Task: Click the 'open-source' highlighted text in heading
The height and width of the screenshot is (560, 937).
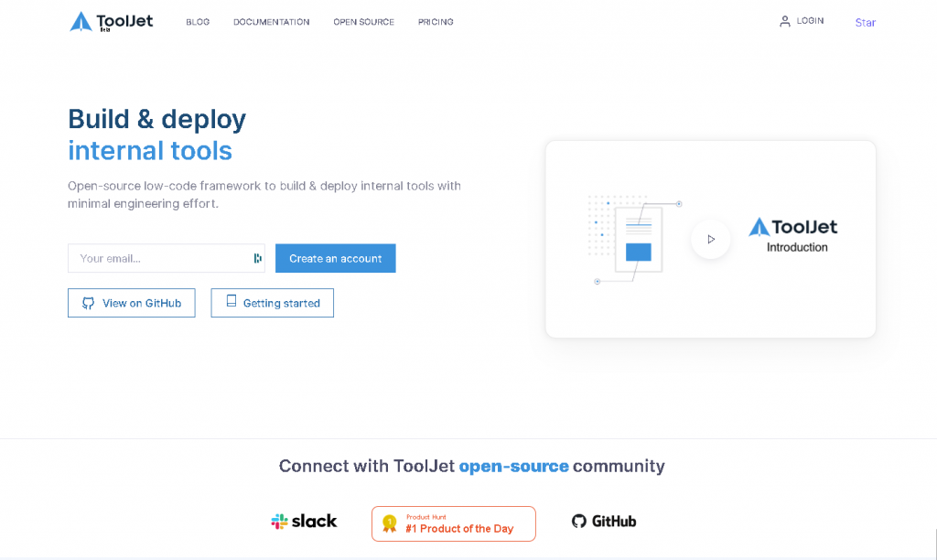Action: click(514, 466)
